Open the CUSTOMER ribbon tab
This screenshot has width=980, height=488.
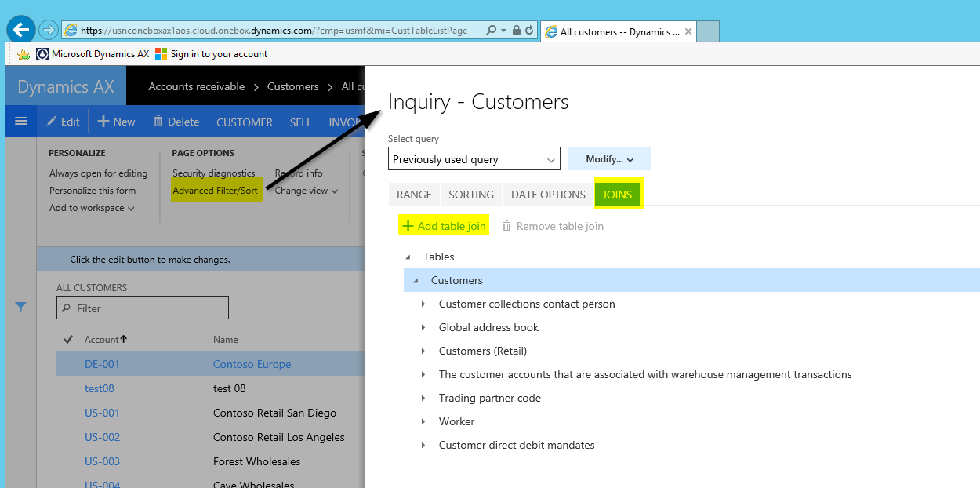[245, 122]
